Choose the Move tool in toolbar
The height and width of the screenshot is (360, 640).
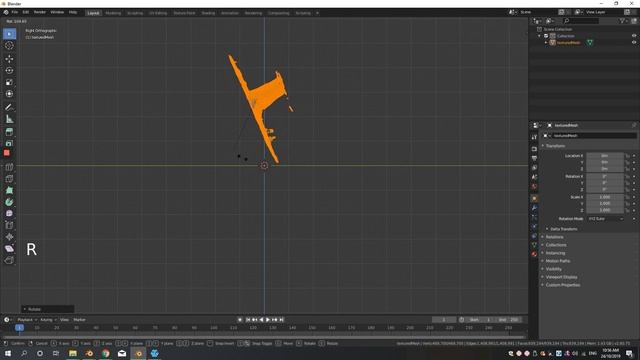point(9,59)
